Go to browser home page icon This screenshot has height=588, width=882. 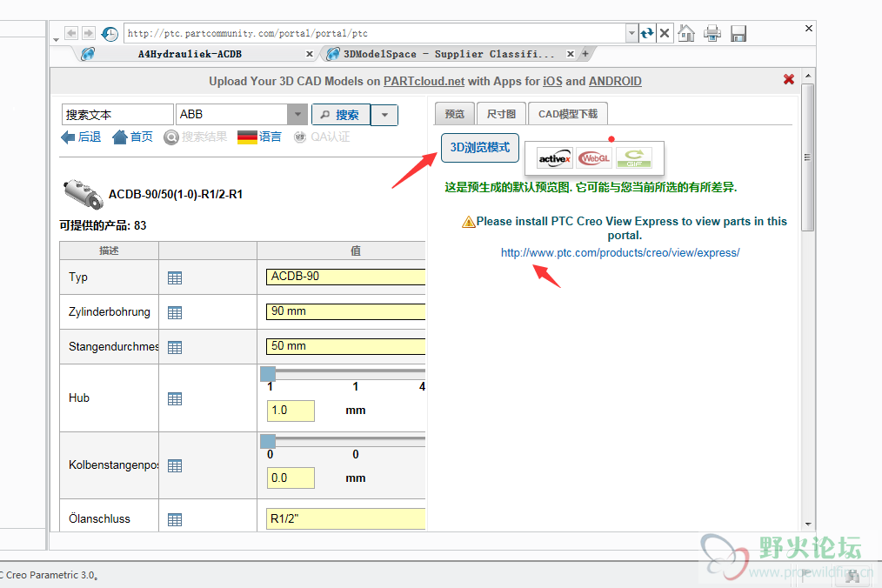[686, 33]
